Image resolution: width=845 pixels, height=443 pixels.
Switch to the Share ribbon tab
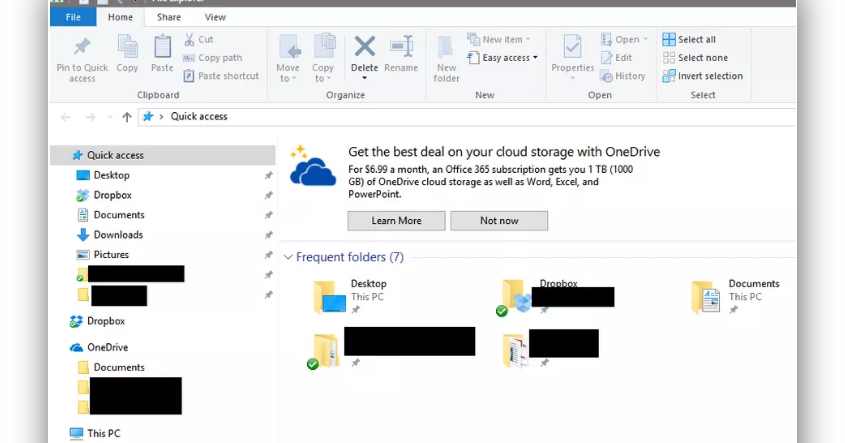pyautogui.click(x=169, y=17)
